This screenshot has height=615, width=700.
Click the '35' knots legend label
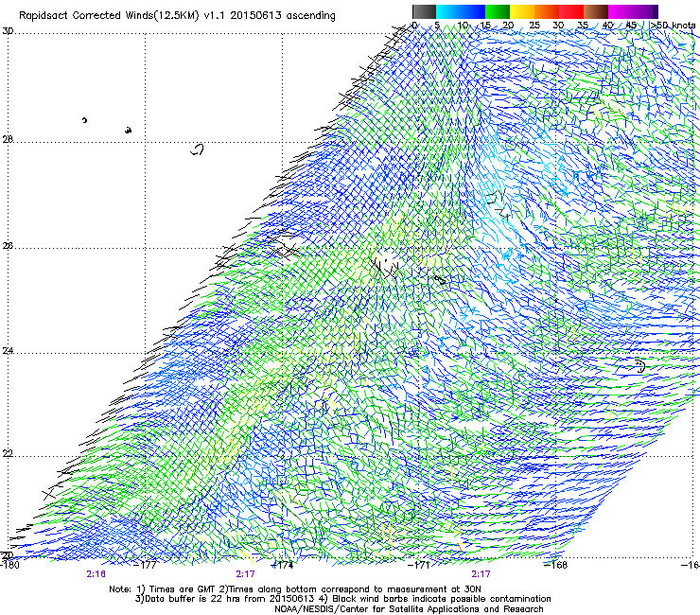point(583,26)
